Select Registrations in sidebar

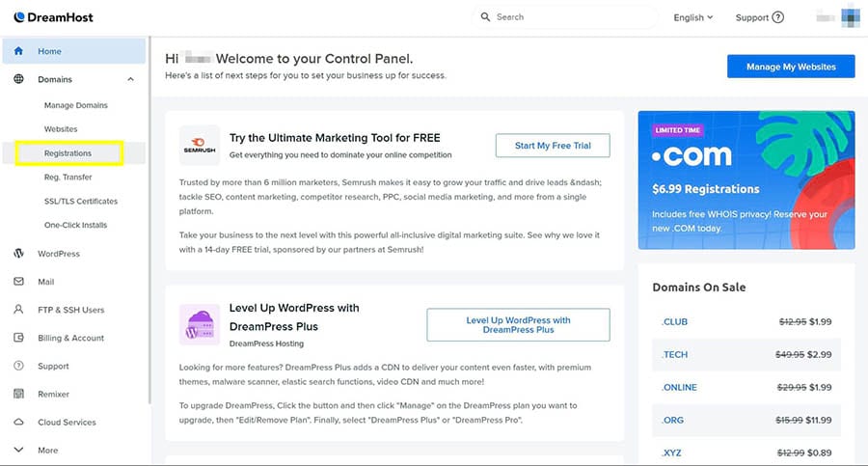68,153
